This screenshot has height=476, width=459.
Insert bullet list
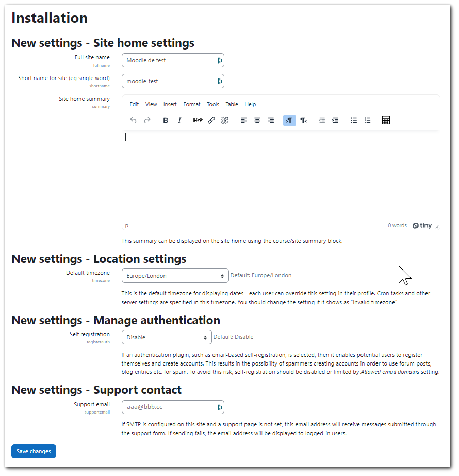(x=354, y=120)
